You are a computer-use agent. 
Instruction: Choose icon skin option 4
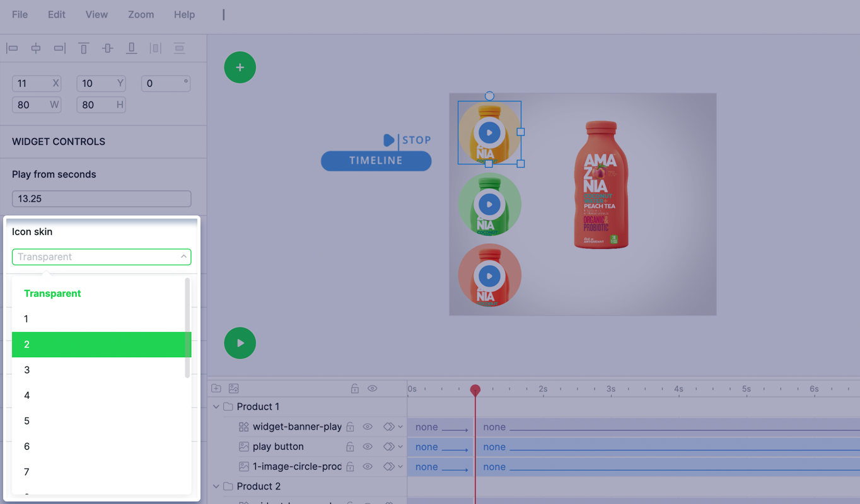(98, 396)
